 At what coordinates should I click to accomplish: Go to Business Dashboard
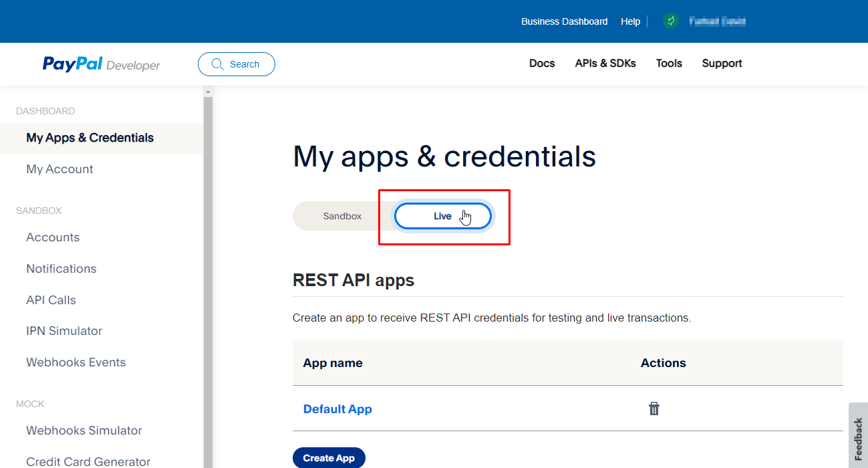click(x=565, y=21)
